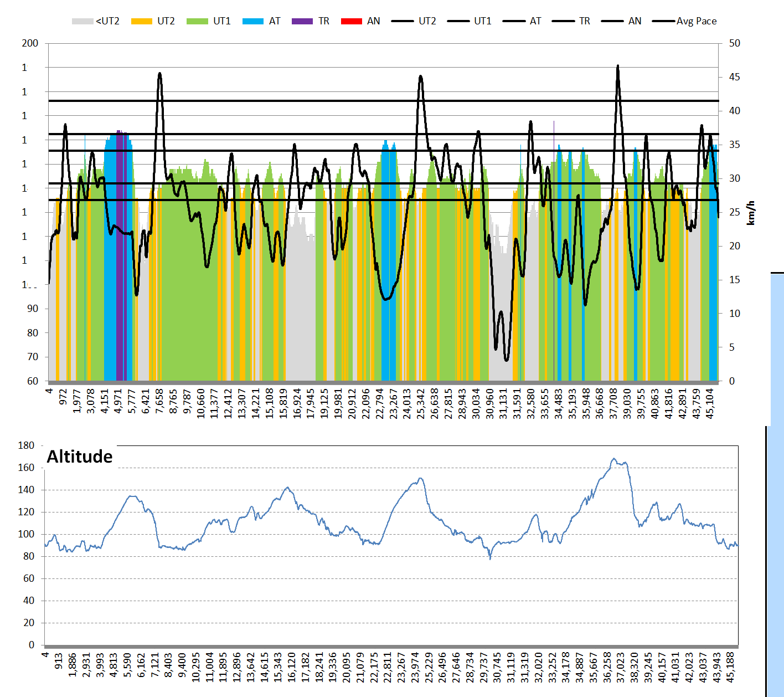Click the 50 label on speed axis
784x697 pixels.
[734, 43]
